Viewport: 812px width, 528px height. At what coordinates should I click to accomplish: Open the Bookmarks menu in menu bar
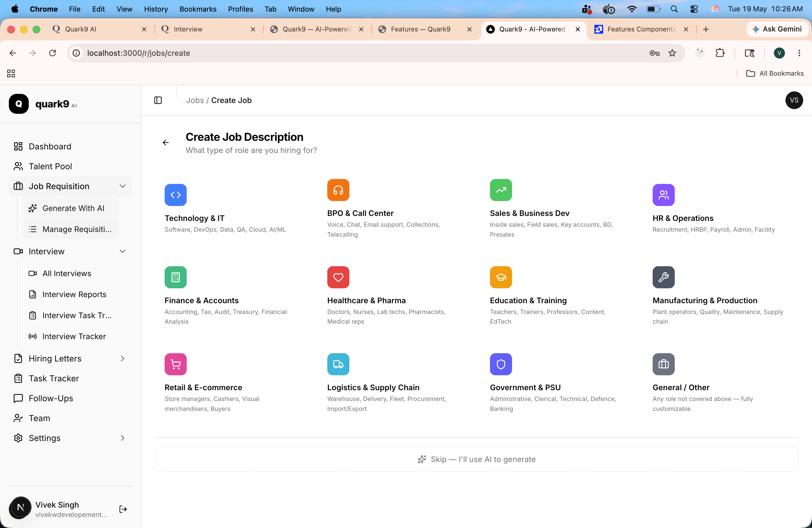(198, 9)
